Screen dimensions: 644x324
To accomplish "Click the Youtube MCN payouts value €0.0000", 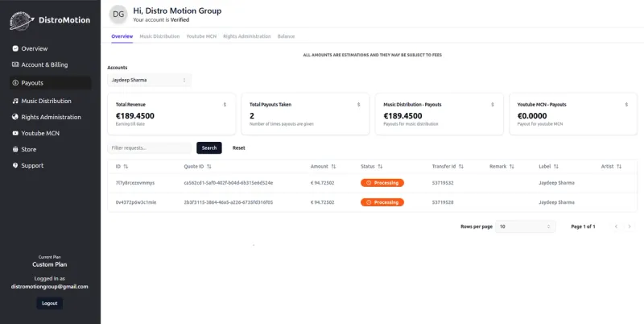I will (532, 116).
